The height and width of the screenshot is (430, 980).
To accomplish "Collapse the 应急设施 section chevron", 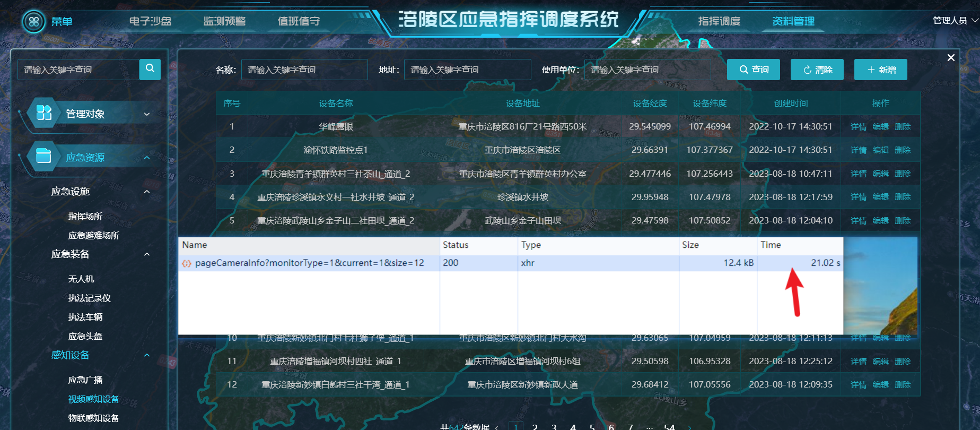I will pos(147,192).
